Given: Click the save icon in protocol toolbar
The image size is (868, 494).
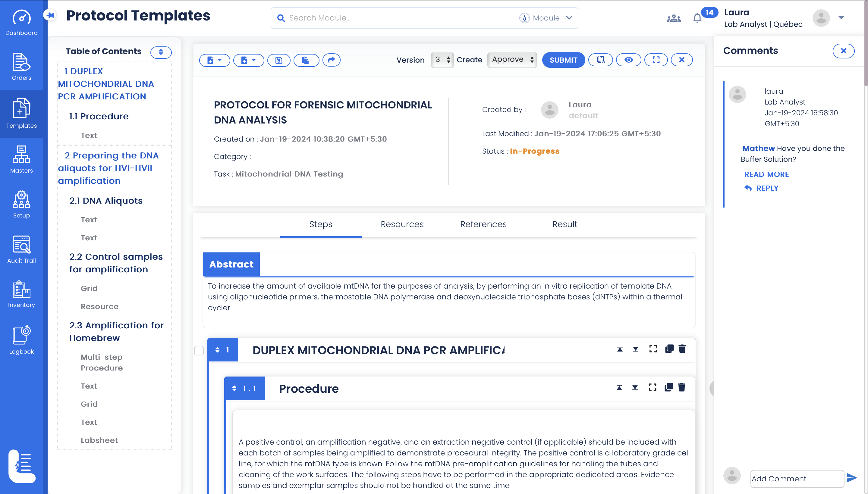Looking at the screenshot, I should 279,60.
